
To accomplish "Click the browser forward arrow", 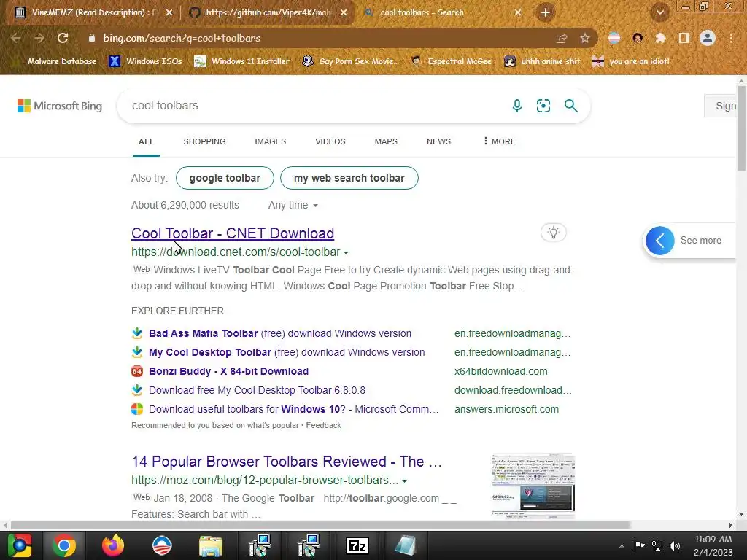I will point(39,38).
